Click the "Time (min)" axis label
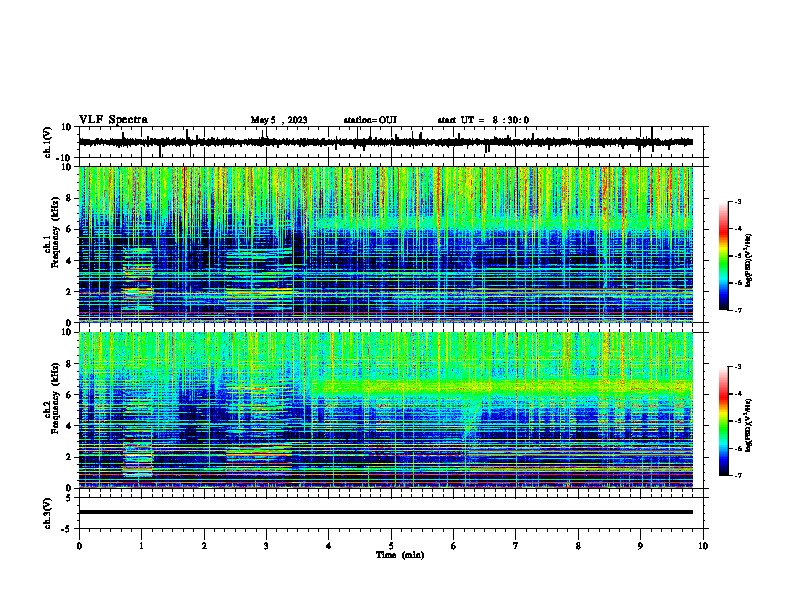This screenshot has width=792, height=612. 400,555
